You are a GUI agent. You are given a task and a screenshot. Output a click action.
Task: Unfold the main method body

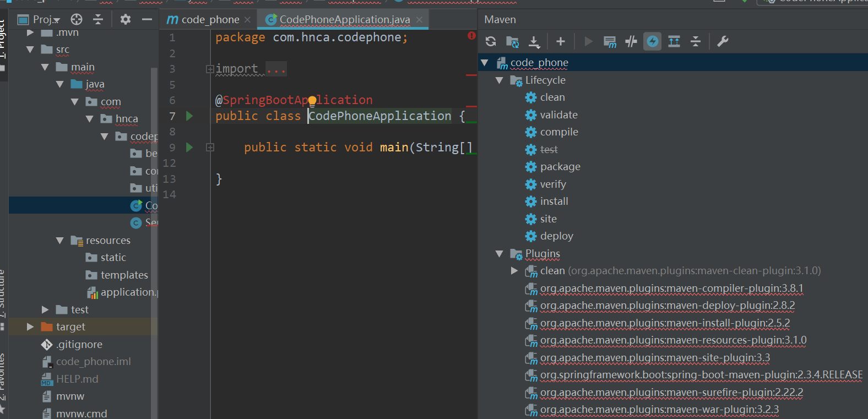point(210,148)
